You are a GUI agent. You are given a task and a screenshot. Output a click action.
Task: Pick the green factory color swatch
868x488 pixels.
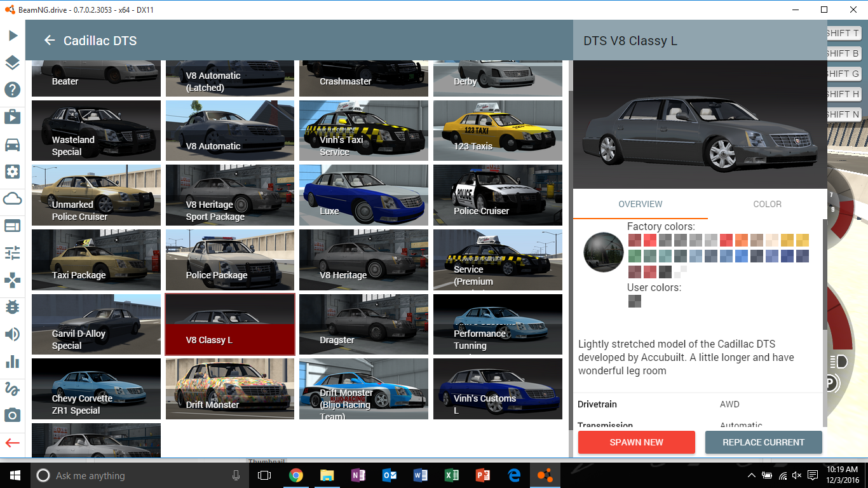tap(635, 256)
